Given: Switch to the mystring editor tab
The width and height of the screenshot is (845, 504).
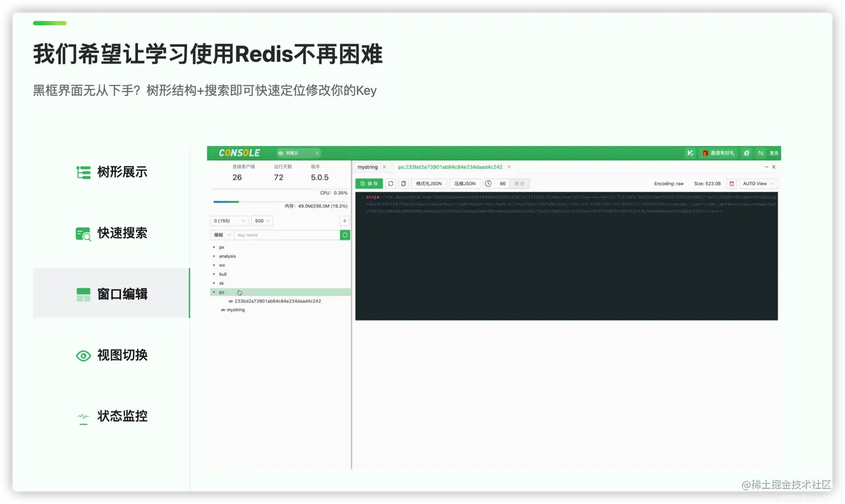Looking at the screenshot, I should coord(368,167).
